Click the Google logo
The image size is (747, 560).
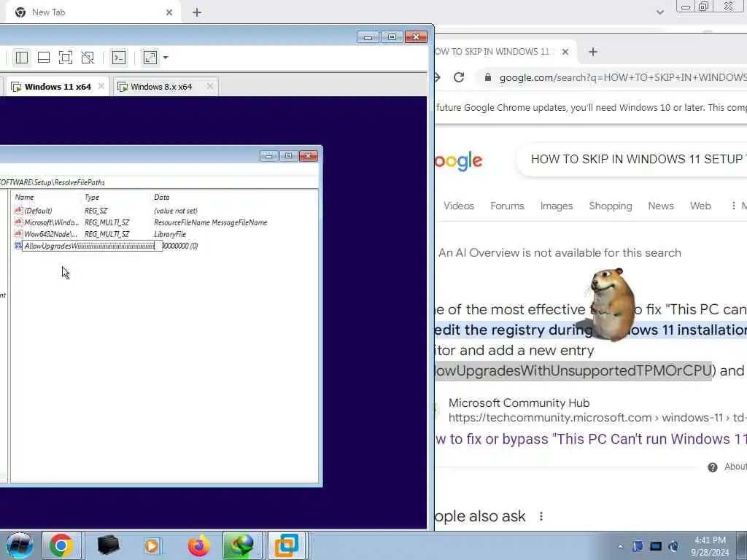pos(458,161)
